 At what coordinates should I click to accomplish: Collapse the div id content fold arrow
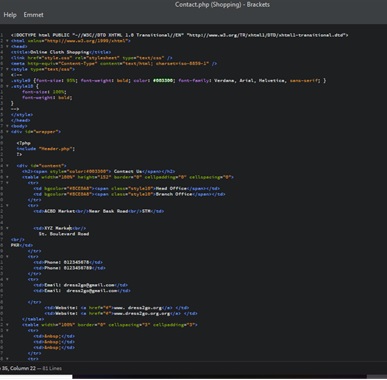pyautogui.click(x=7, y=166)
